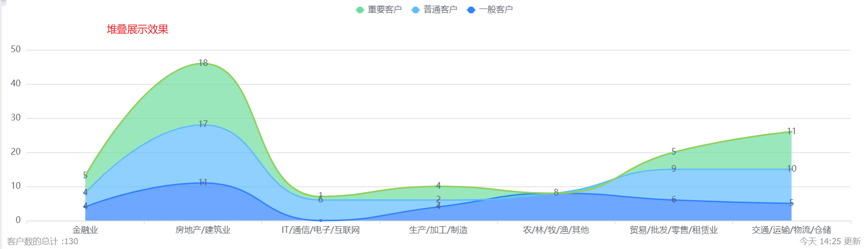Viewport: 868px width, 249px height.
Task: Click the 金融业 axis label
Action: point(85,230)
